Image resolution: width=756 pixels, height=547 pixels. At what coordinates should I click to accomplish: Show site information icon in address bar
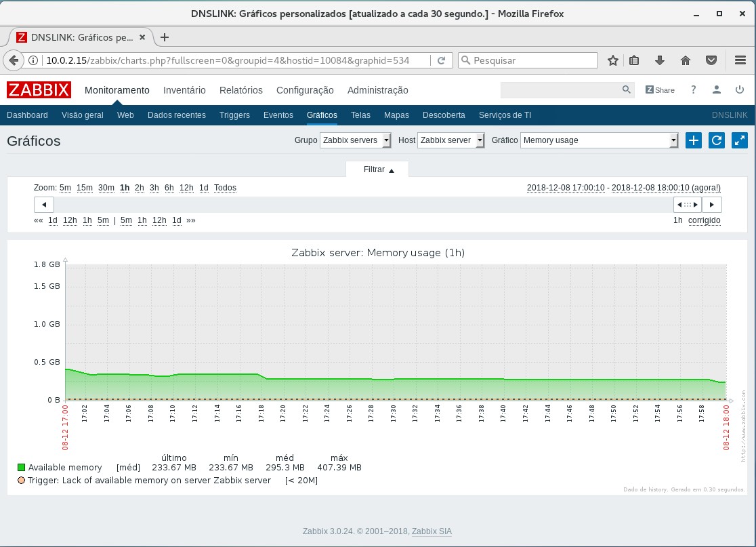[x=33, y=60]
